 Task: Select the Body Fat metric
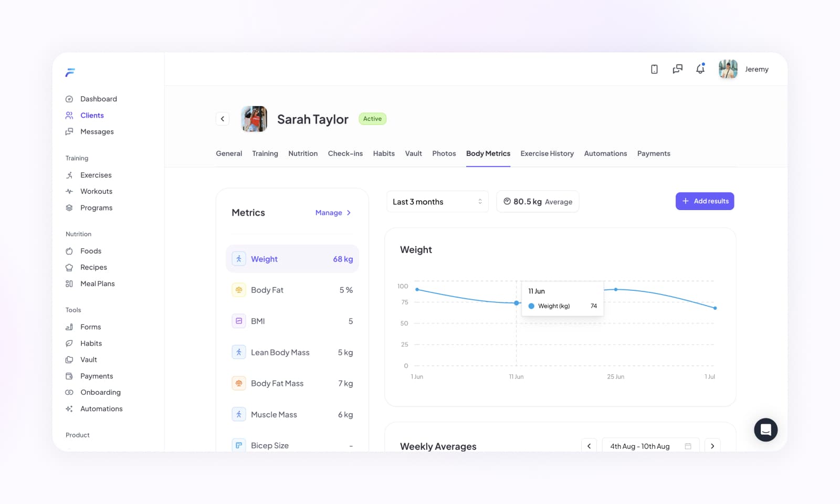pyautogui.click(x=292, y=290)
